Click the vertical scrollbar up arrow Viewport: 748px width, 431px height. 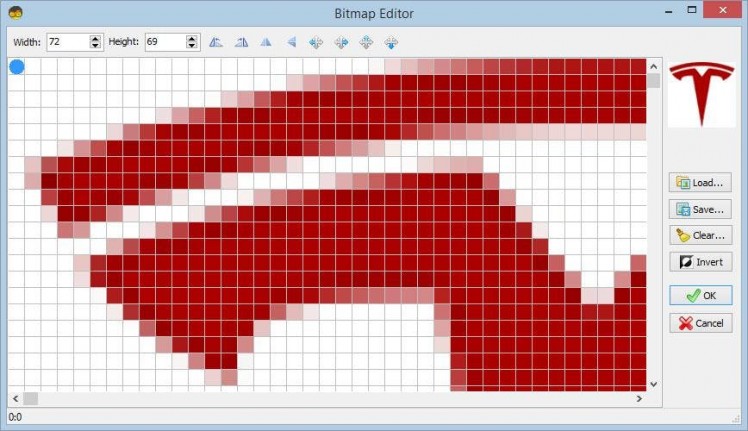654,66
